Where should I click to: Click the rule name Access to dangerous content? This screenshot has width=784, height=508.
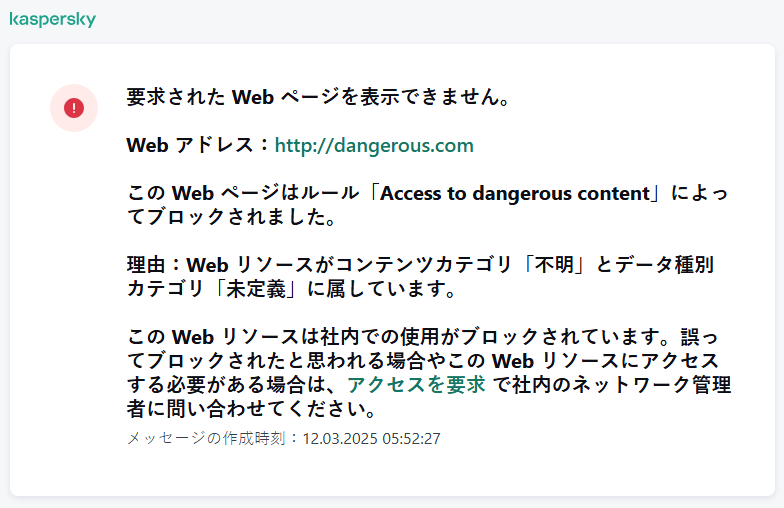tap(514, 193)
